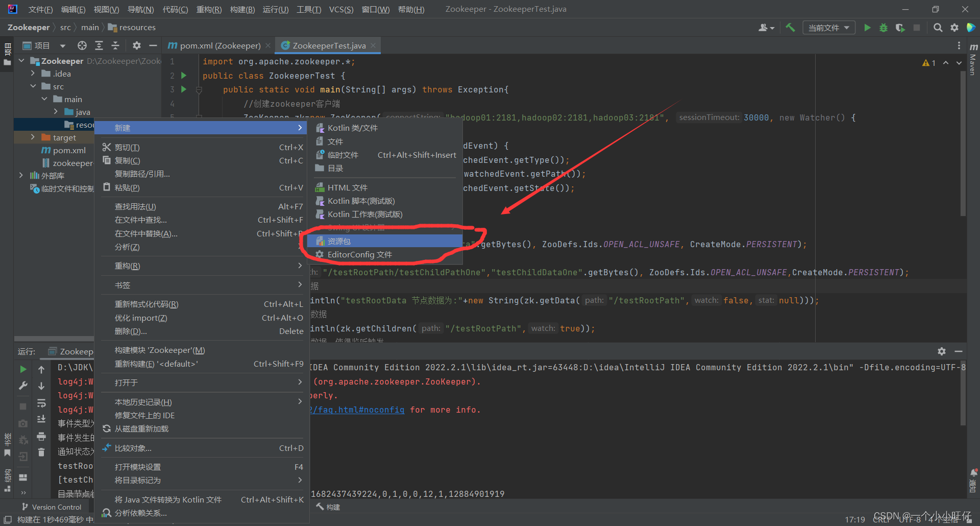
Task: Click the src breadcrumb
Action: click(x=65, y=27)
